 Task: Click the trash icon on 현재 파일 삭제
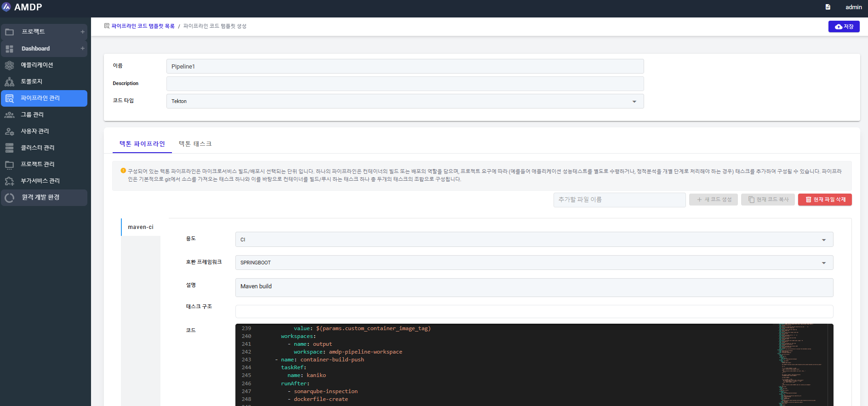click(x=809, y=200)
